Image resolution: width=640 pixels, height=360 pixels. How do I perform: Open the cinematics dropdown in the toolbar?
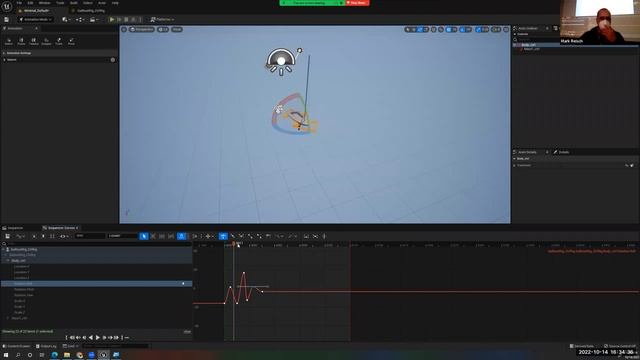point(94,19)
